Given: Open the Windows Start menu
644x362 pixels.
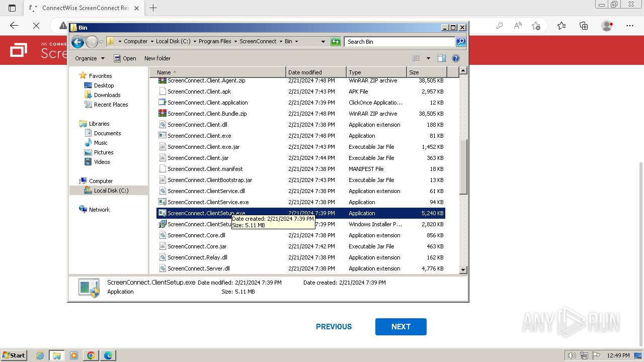Looking at the screenshot, I should 14,355.
